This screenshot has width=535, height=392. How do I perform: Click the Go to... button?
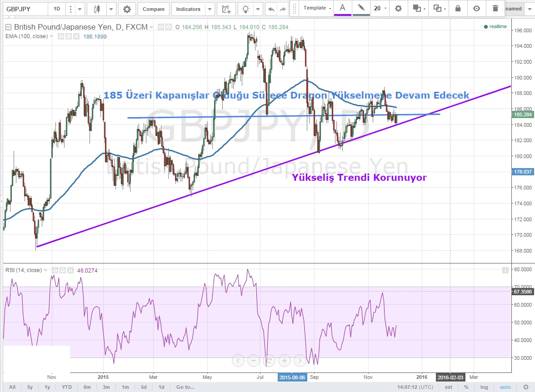click(x=185, y=387)
